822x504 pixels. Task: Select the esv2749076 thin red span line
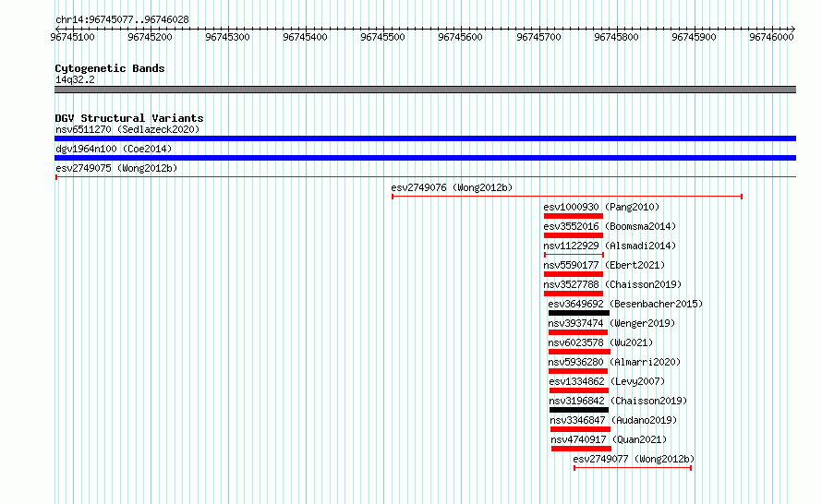pos(567,197)
